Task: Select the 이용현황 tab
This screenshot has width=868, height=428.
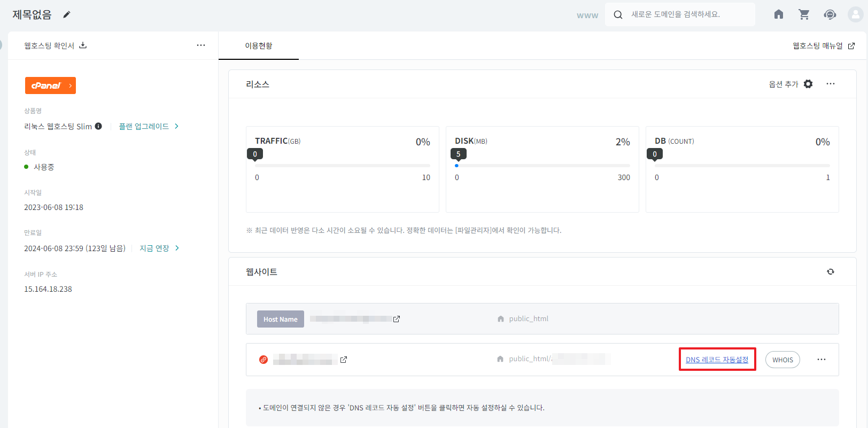Action: tap(259, 46)
